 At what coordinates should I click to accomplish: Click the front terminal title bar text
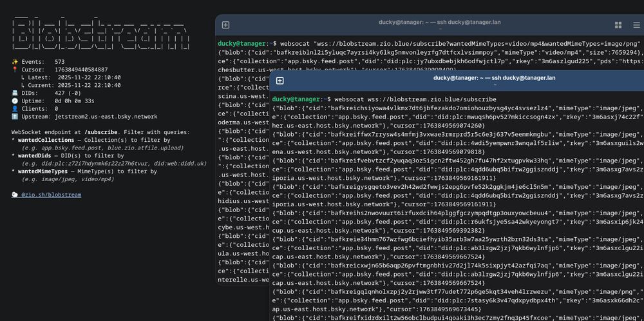[494, 78]
